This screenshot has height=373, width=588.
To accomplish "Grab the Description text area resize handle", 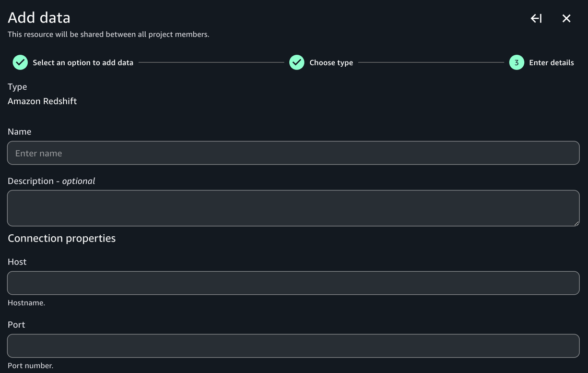I will (x=576, y=223).
